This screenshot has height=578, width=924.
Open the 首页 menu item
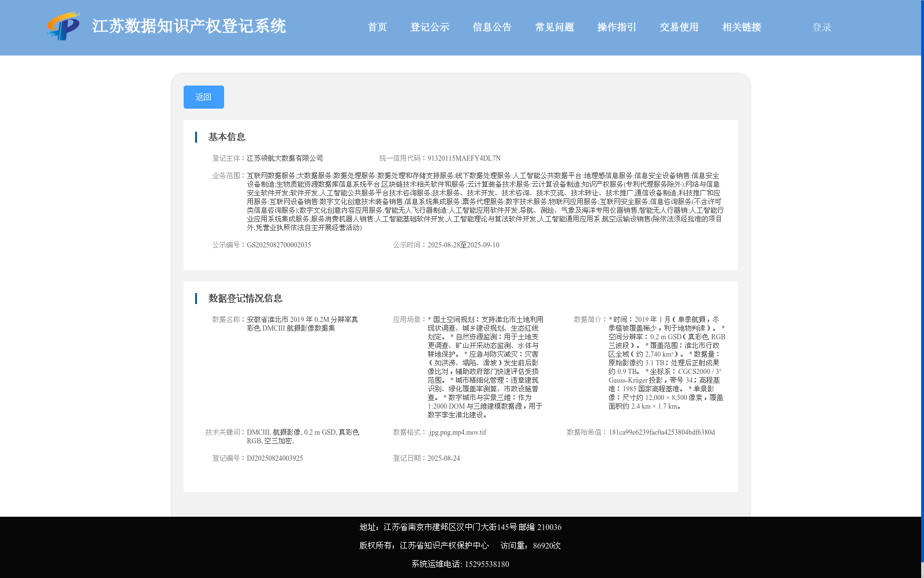point(378,27)
